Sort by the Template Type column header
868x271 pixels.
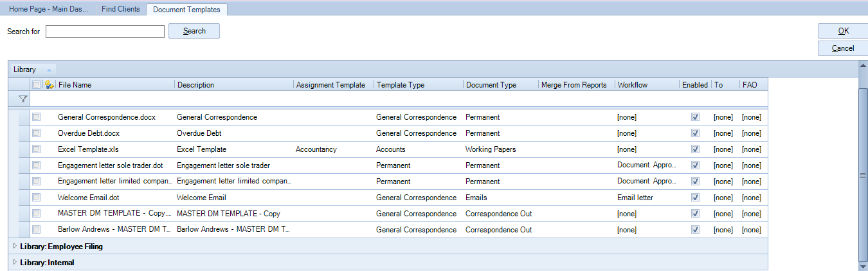[419, 84]
